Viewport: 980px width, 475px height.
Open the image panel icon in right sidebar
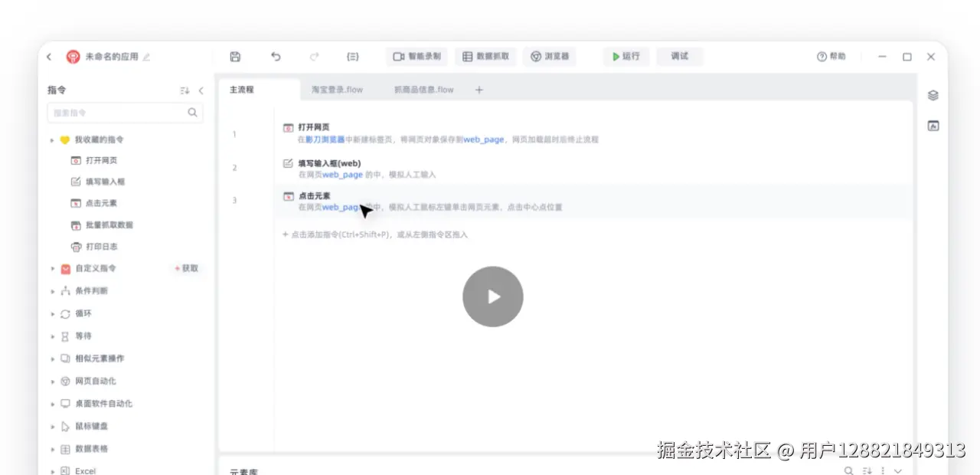[x=933, y=126]
